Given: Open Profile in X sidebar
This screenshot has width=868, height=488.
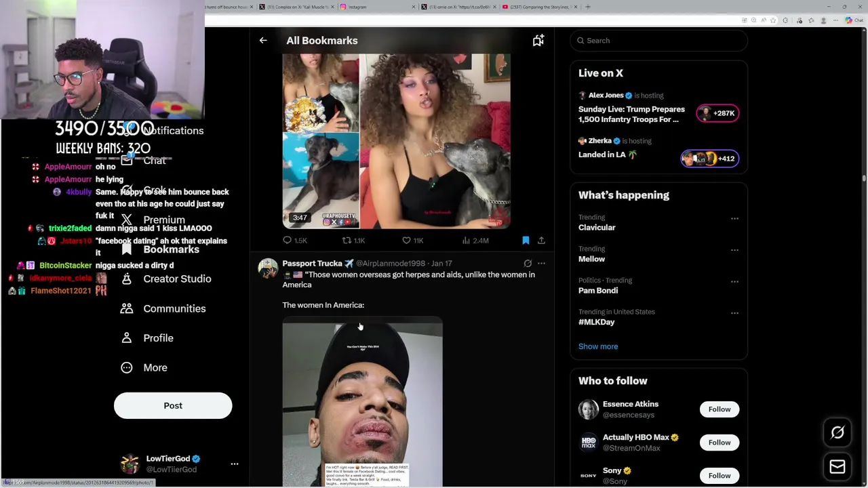Looking at the screenshot, I should [x=147, y=338].
